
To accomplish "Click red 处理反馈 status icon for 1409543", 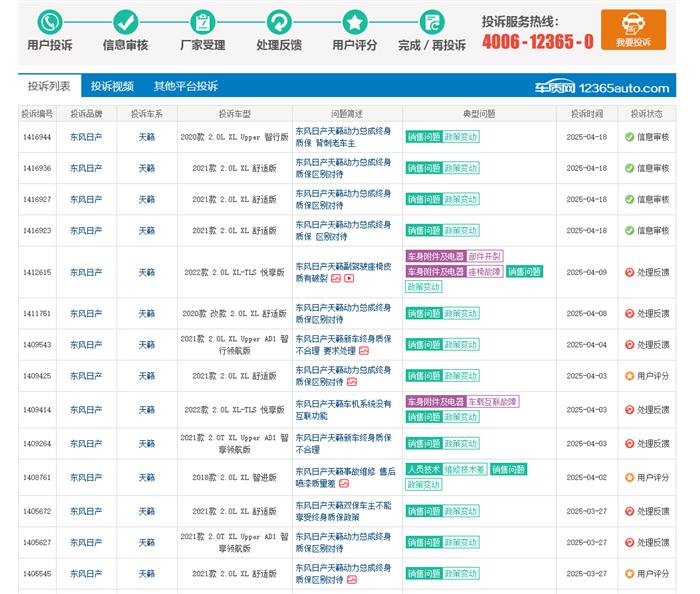I will 629,345.
